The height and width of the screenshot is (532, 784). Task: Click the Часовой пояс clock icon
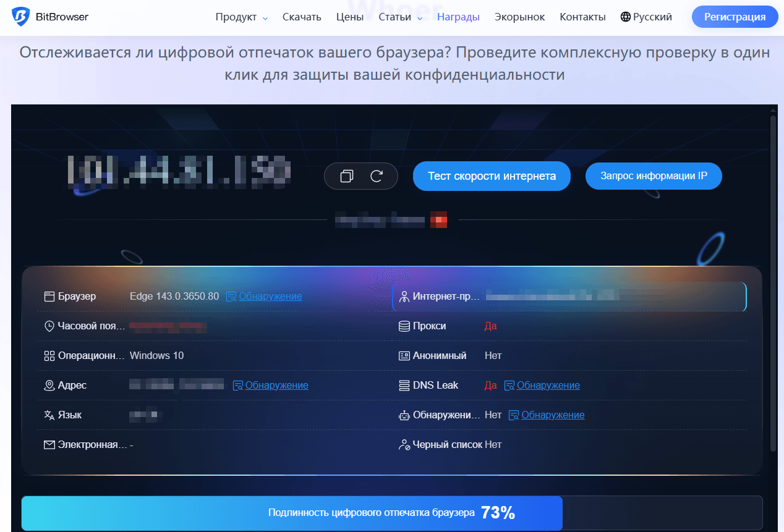pyautogui.click(x=49, y=326)
